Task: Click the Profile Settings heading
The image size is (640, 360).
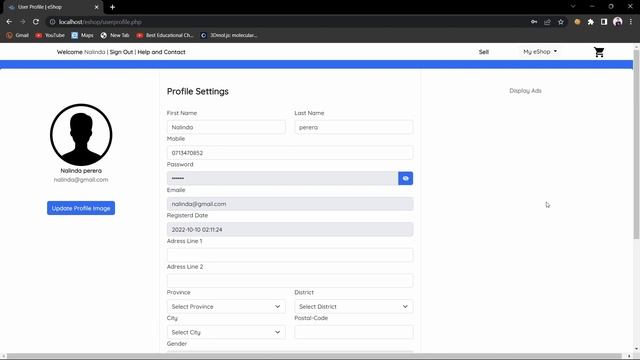Action: pos(198,91)
